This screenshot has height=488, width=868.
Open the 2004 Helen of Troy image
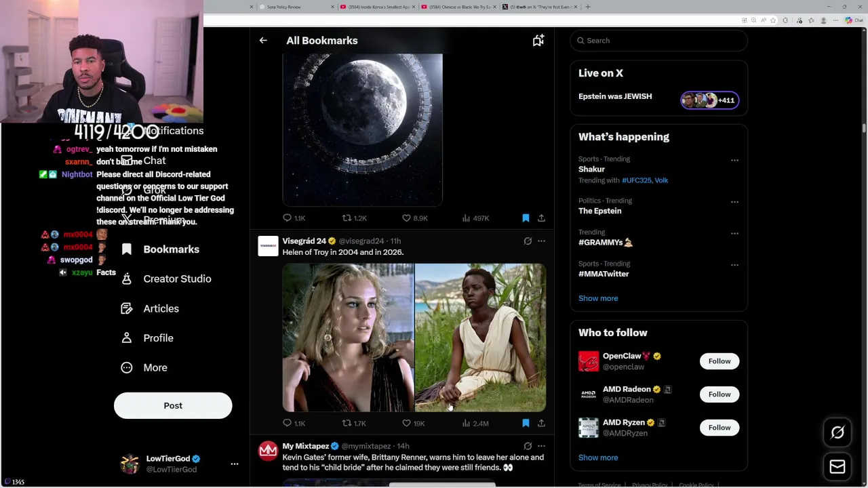pos(348,338)
